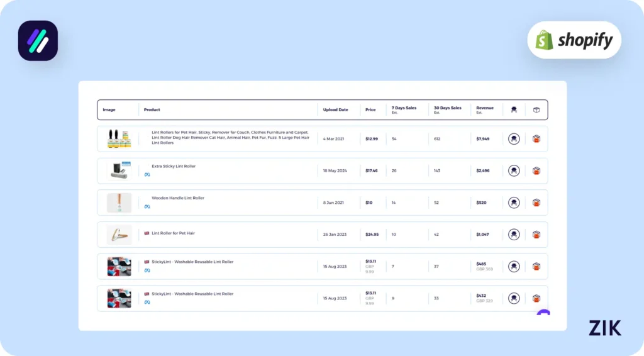
Task: Sort by the 30 Days Sales column header
Action: [x=447, y=108]
